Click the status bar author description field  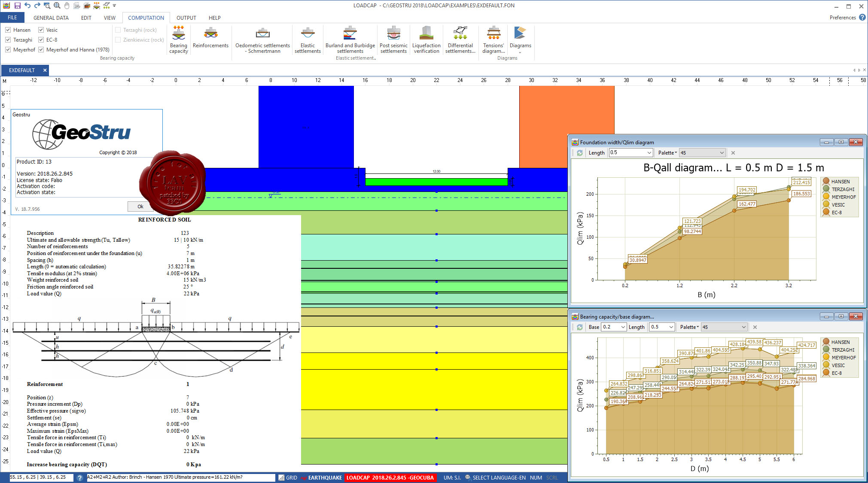pyautogui.click(x=181, y=477)
